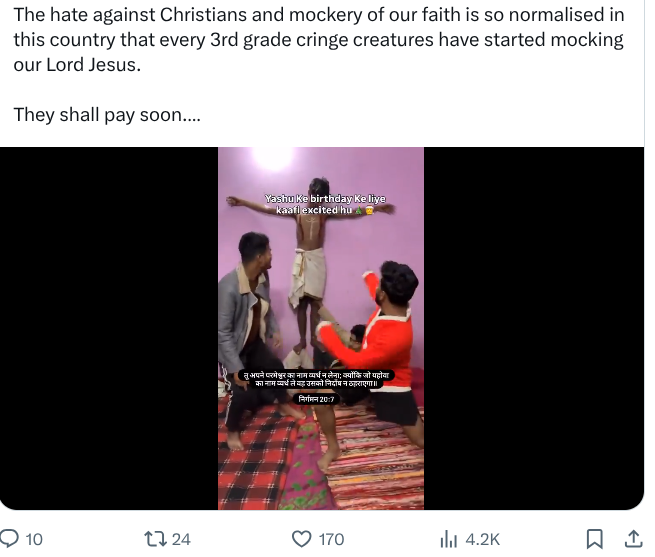The image size is (655, 557).
Task: Bookmark this post
Action: click(x=594, y=539)
